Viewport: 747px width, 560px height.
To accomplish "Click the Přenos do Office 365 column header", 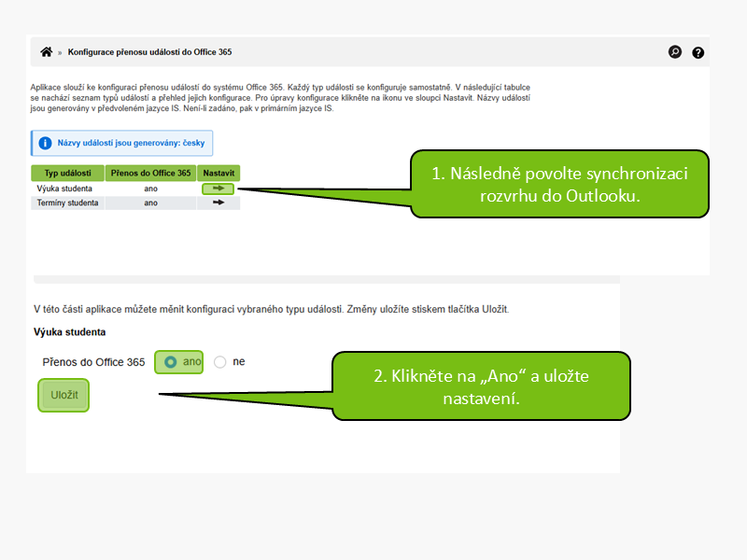I will (x=150, y=173).
